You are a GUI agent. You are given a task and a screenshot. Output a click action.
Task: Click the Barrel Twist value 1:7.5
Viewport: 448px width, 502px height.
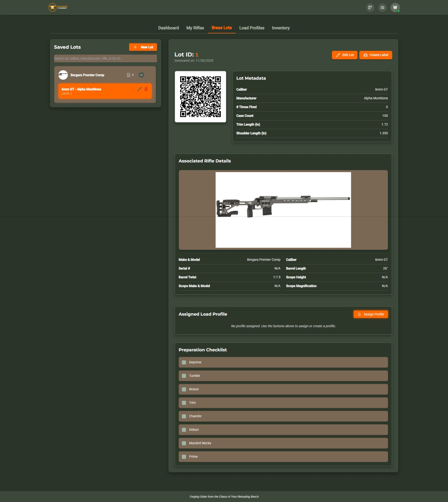(277, 277)
